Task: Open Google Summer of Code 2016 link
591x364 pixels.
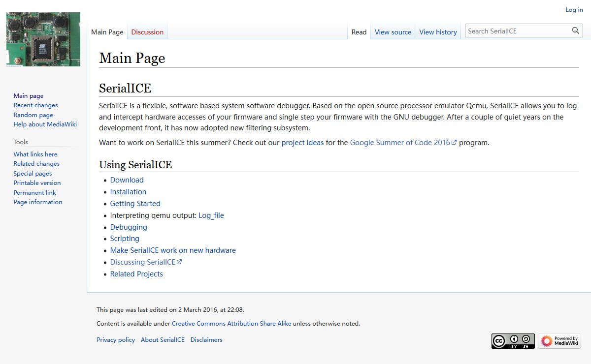Action: [x=403, y=143]
